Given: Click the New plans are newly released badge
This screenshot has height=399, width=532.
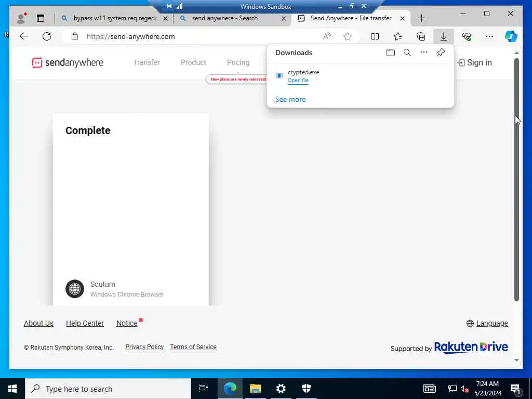Looking at the screenshot, I should point(236,79).
